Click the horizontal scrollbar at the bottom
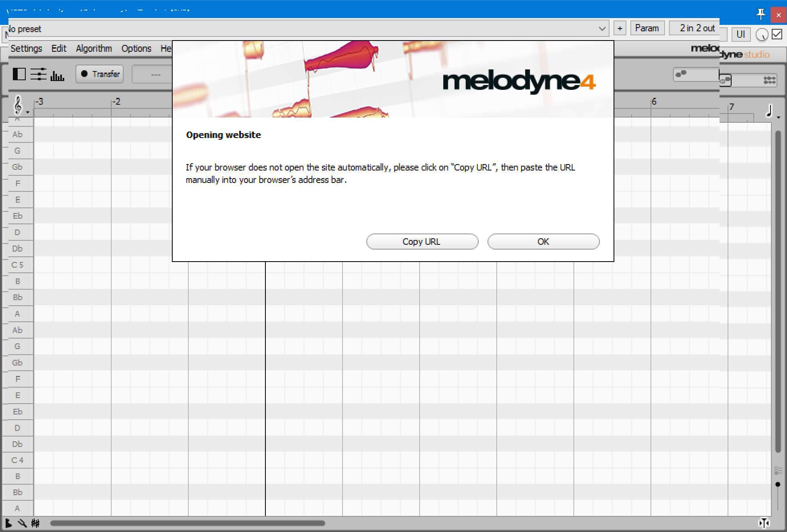This screenshot has height=532, width=787. pyautogui.click(x=188, y=523)
